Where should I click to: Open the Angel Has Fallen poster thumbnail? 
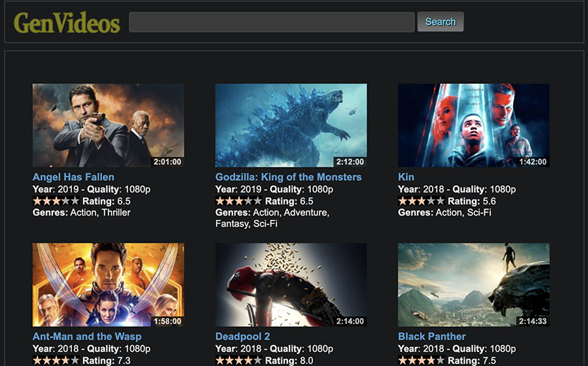(108, 125)
